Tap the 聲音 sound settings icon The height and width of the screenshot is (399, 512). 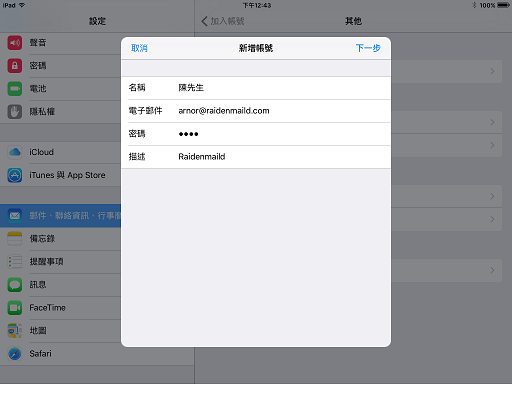coord(15,43)
